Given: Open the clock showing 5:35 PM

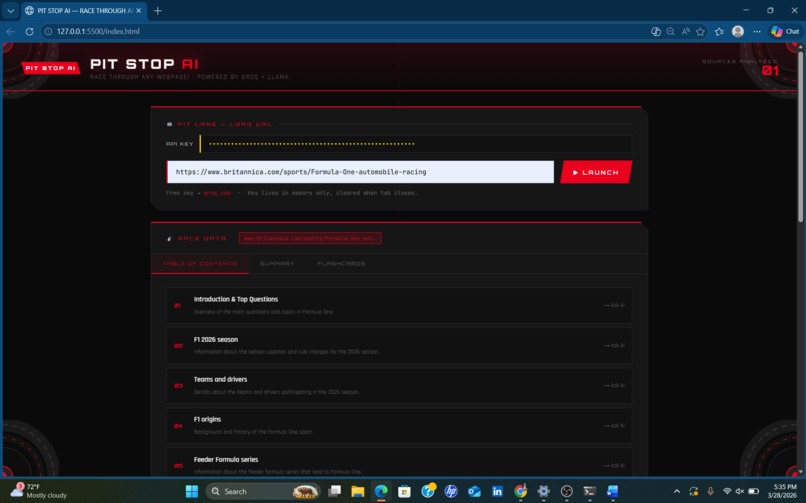Looking at the screenshot, I should point(782,491).
